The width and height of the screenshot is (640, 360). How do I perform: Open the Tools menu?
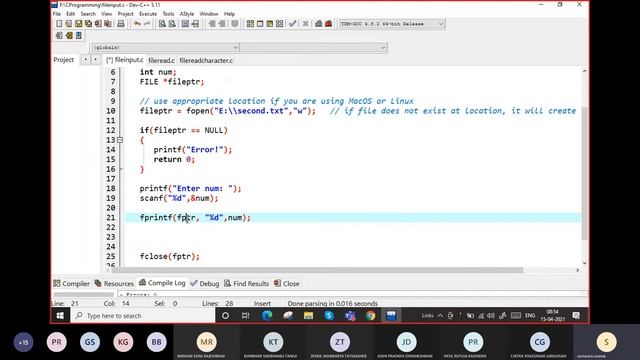(x=168, y=14)
